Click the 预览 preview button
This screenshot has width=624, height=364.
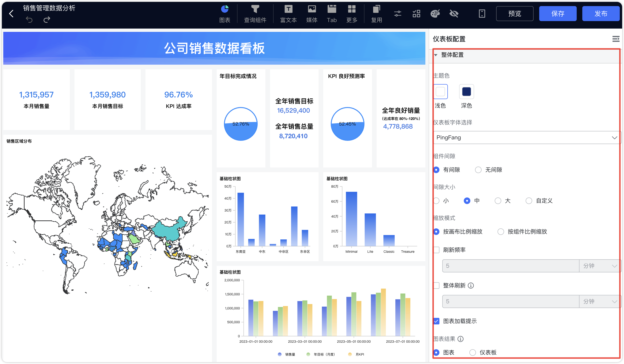[515, 14]
